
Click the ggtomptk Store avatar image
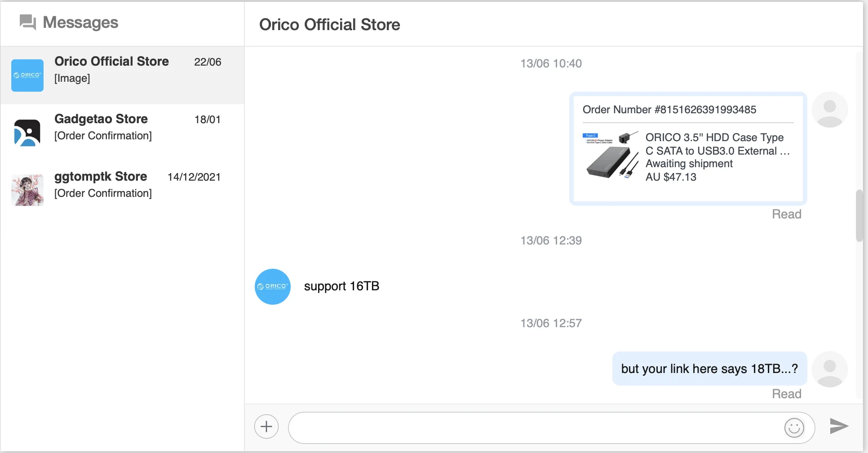pyautogui.click(x=27, y=190)
